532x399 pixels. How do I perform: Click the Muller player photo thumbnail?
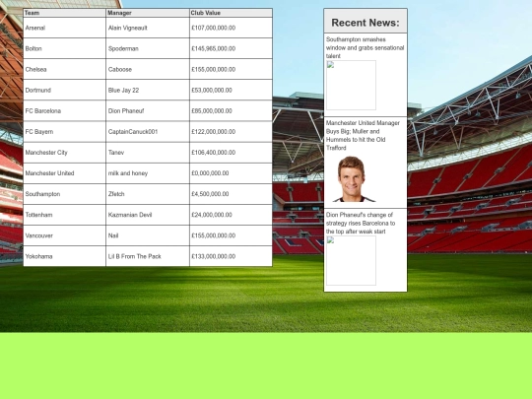tap(354, 179)
